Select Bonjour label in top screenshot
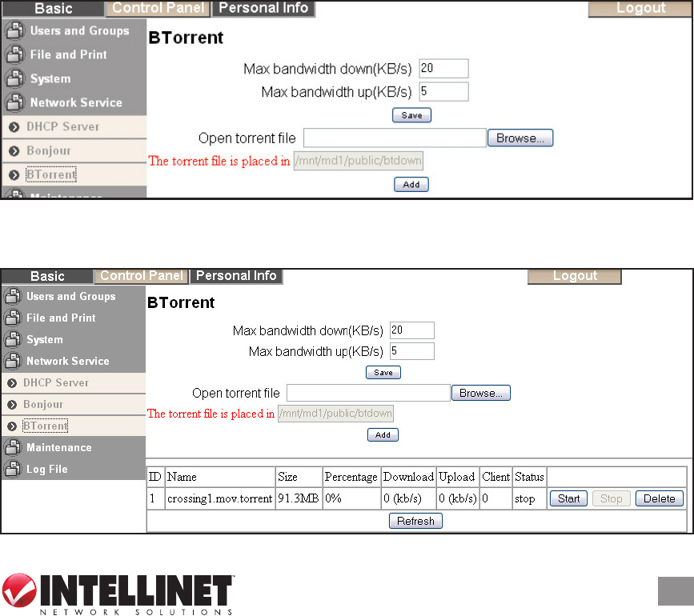Viewport: 694px width, 616px height. (49, 150)
